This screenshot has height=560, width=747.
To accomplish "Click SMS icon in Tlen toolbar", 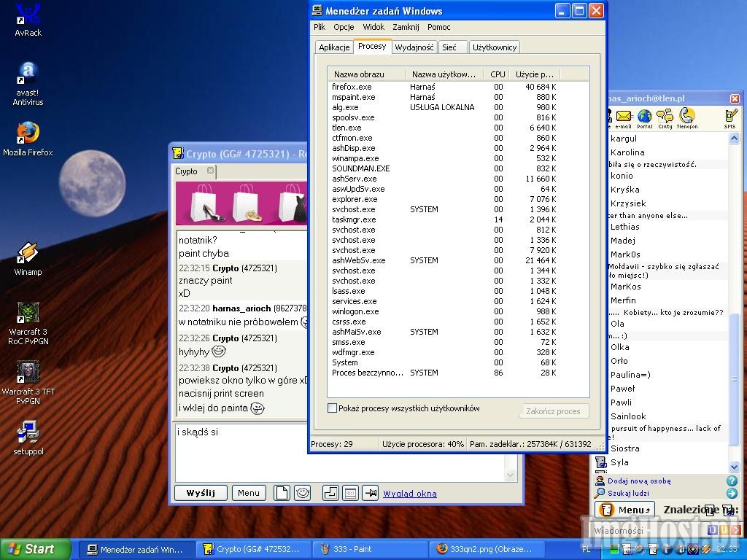I will tap(729, 119).
